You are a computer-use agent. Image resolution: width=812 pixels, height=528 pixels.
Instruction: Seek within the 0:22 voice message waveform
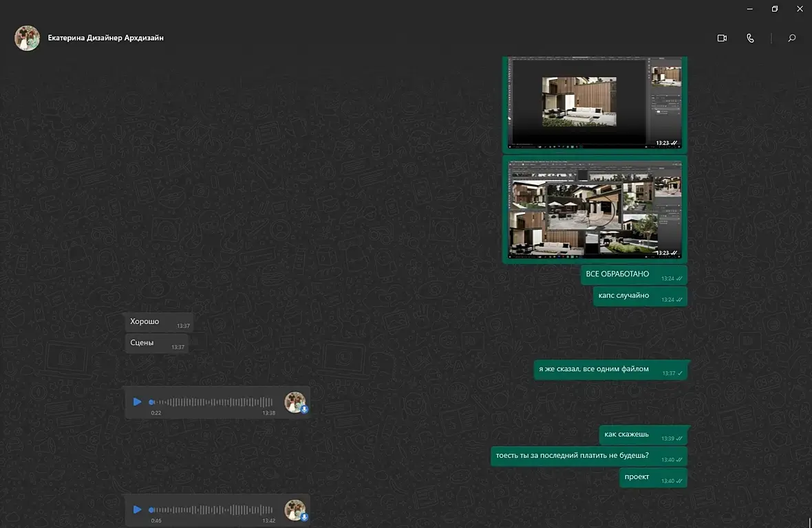point(211,401)
